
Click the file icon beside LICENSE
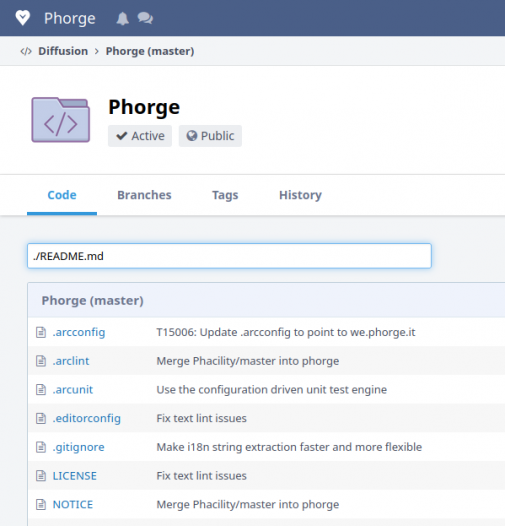point(41,476)
